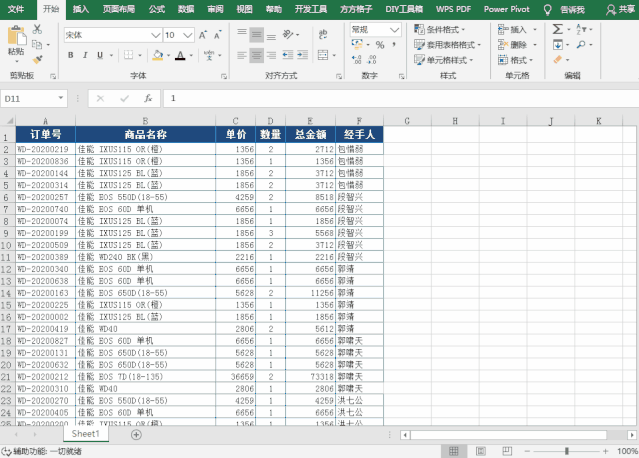
Task: Click the Wrap Text icon
Action: tap(323, 34)
